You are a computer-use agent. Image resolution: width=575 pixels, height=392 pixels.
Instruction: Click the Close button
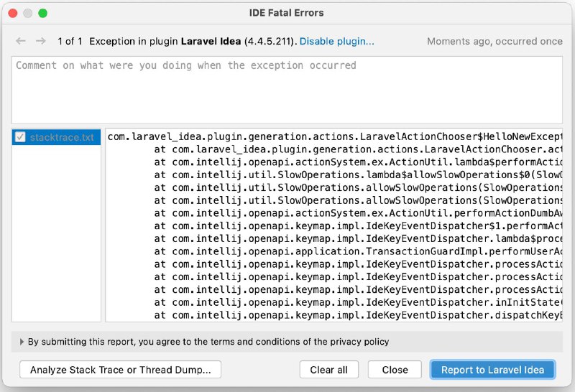[395, 370]
